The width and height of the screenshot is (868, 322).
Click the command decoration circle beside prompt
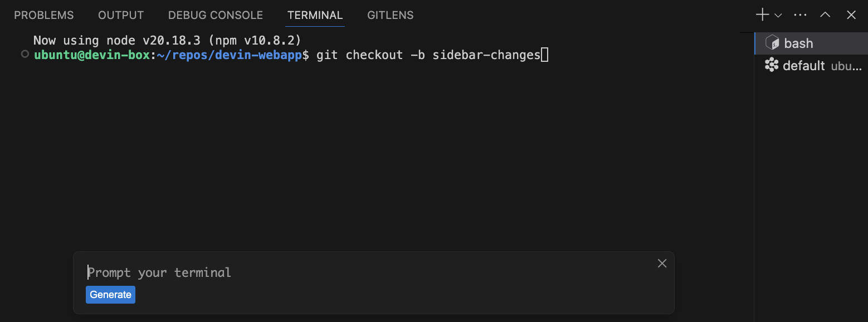click(25, 54)
